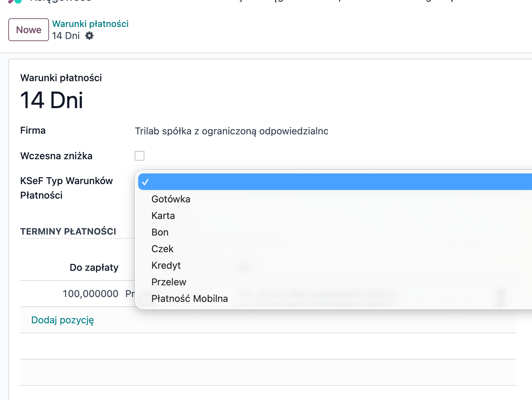
Task: Pick the Czek option in dropdown
Action: [x=162, y=249]
